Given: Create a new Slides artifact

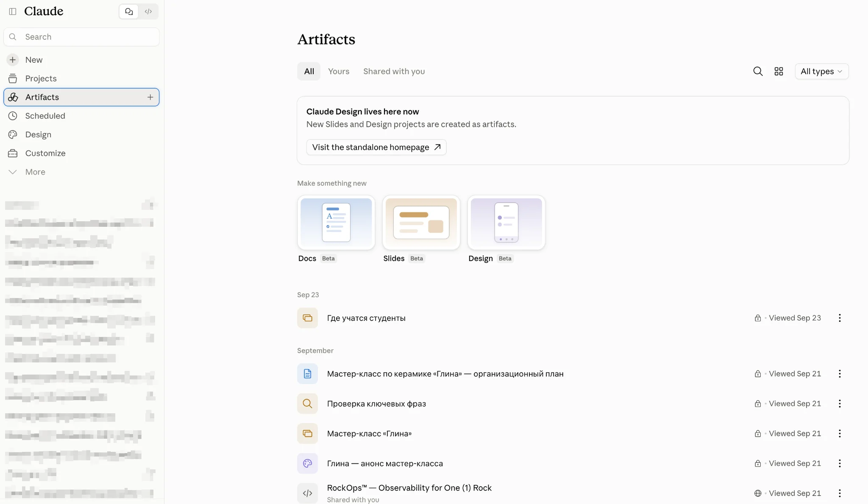Looking at the screenshot, I should (421, 229).
